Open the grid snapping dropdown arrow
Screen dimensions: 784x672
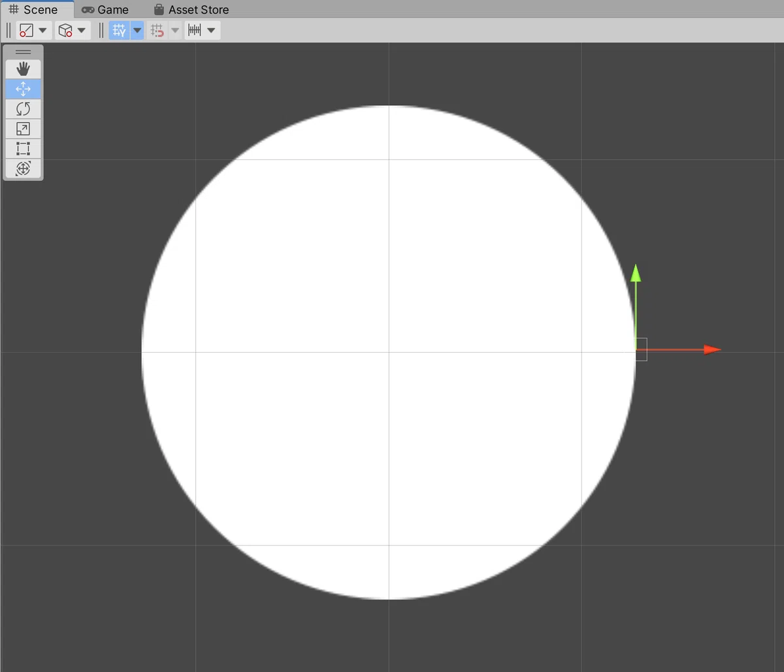click(175, 30)
